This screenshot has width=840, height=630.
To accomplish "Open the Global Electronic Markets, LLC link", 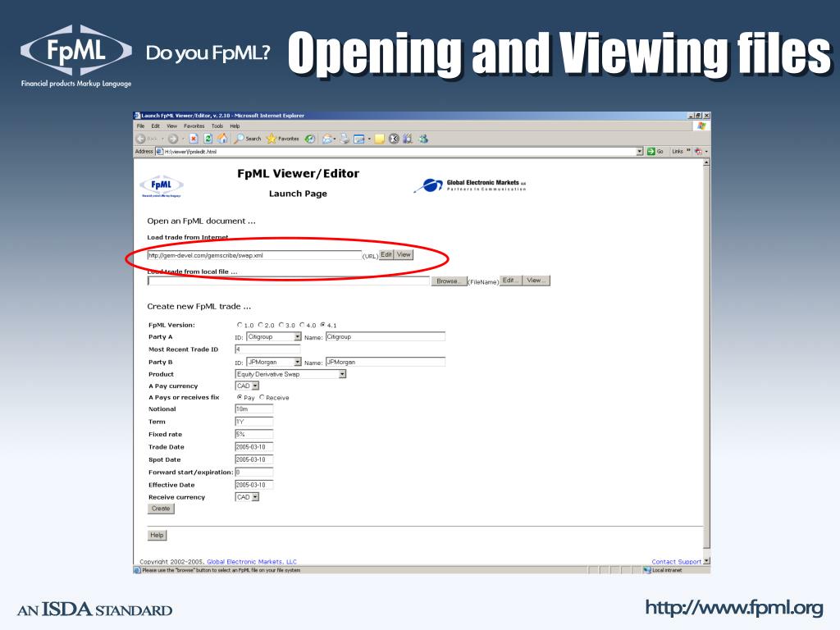I will click(252, 561).
